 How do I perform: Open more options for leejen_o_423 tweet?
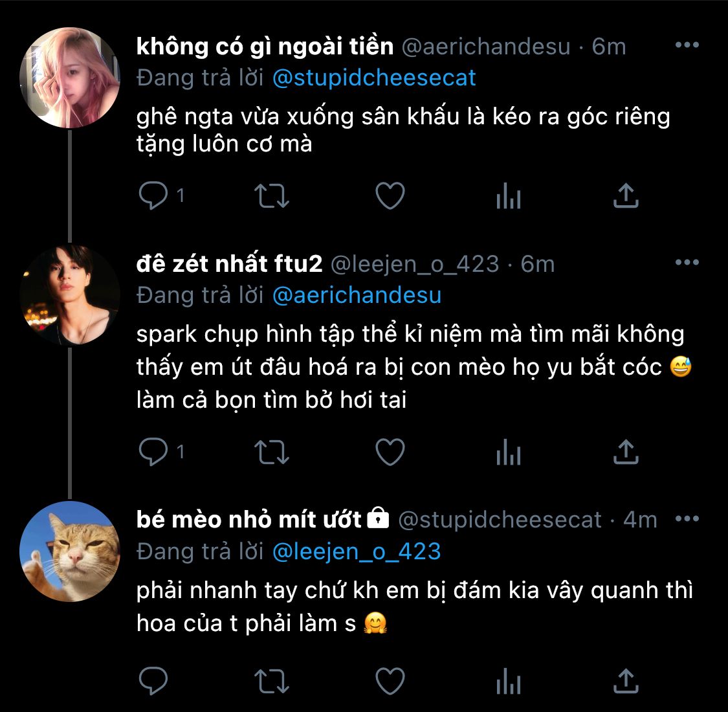click(x=687, y=263)
